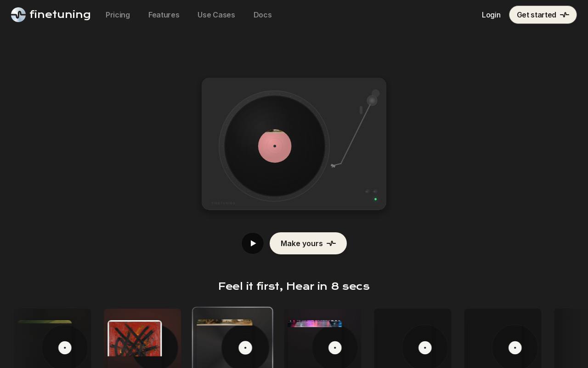Click the tonearm needle head

pyautogui.click(x=334, y=166)
